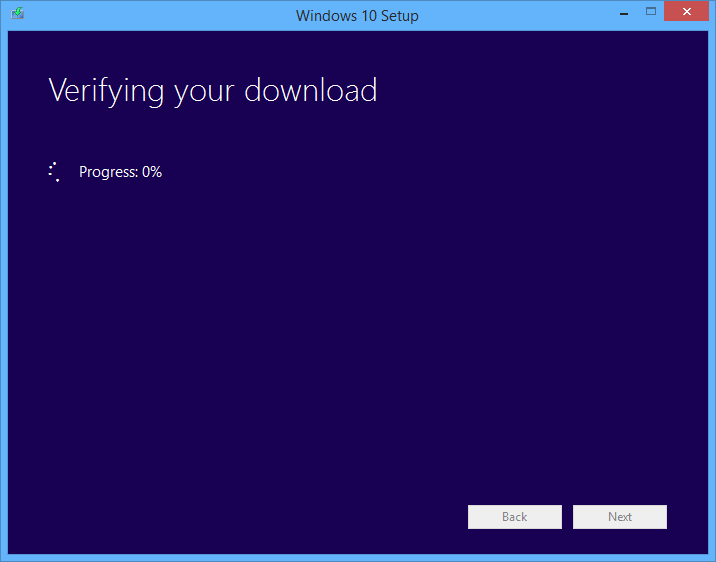
Task: Click the Back button
Action: [515, 517]
